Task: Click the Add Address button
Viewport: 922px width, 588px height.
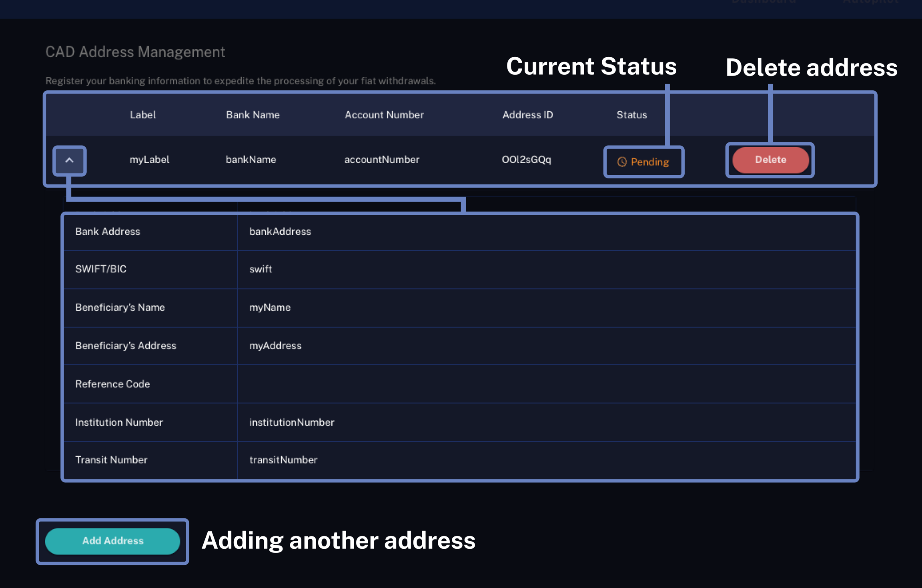Action: 112,541
